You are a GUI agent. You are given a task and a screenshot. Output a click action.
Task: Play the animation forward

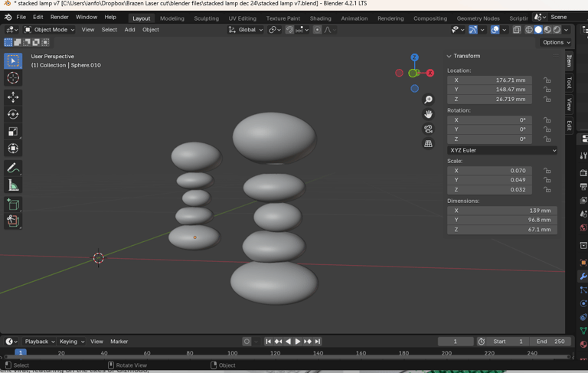[298, 342]
